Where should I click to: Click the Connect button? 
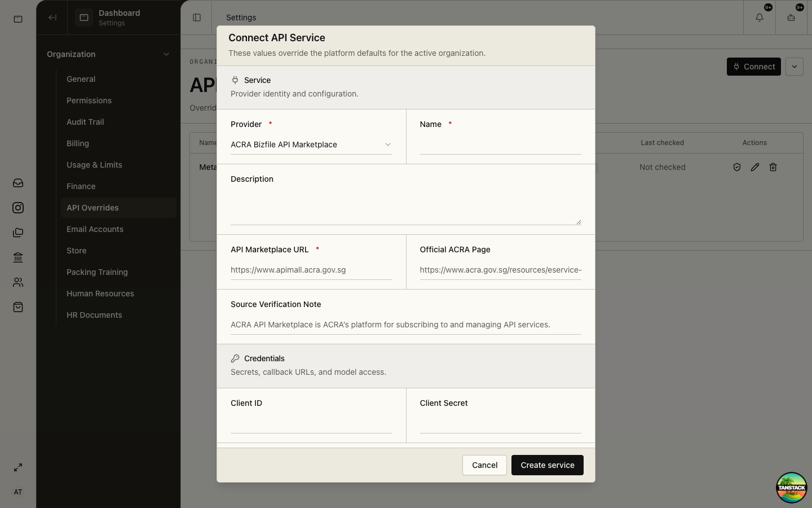[754, 67]
